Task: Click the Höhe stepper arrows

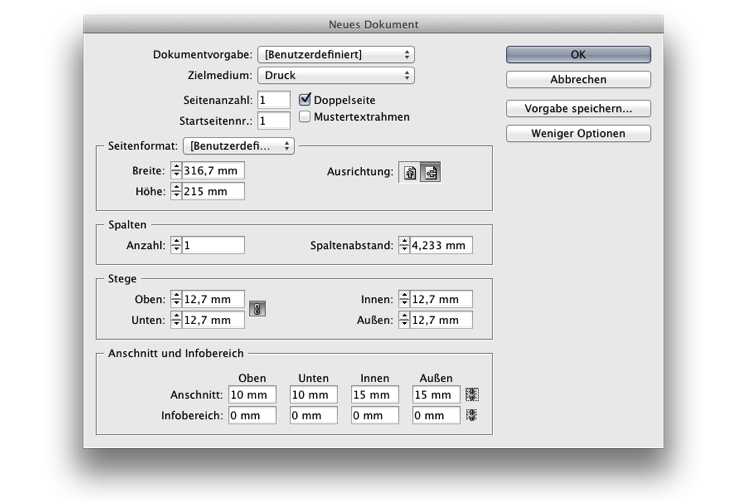Action: pos(176,191)
